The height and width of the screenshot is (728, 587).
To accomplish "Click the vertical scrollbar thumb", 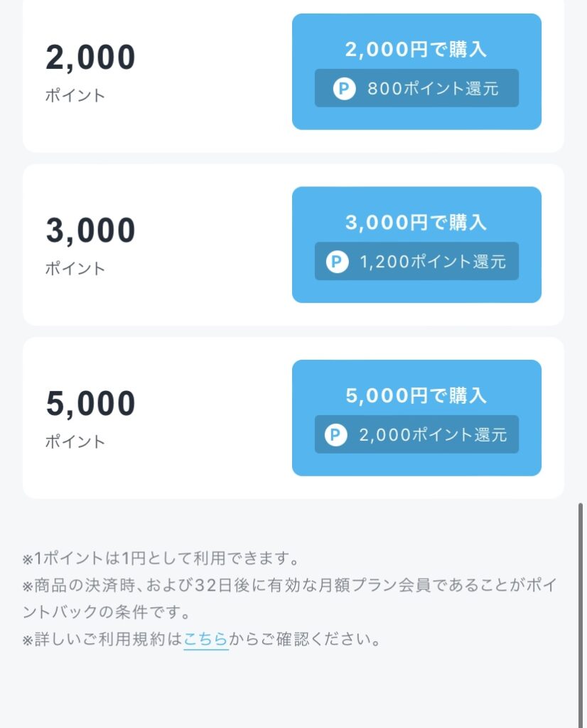I will [580, 615].
